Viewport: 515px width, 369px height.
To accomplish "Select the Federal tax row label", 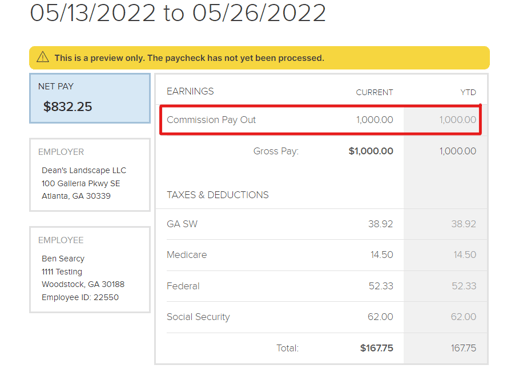I will click(x=183, y=286).
